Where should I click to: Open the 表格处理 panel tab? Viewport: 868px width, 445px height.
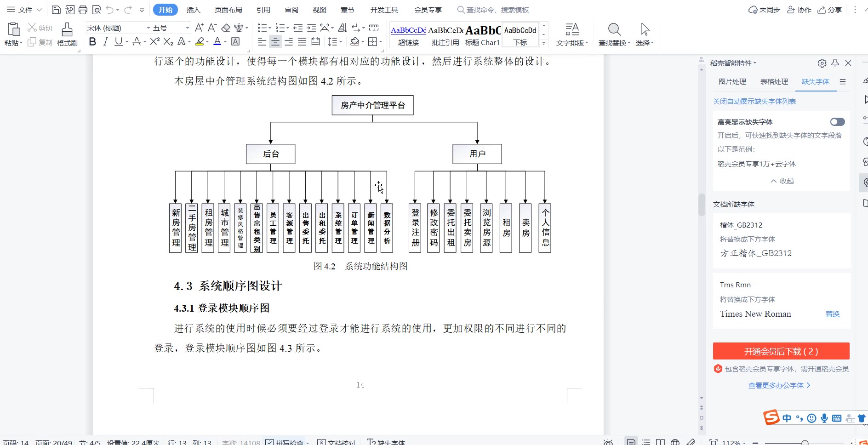click(x=774, y=81)
